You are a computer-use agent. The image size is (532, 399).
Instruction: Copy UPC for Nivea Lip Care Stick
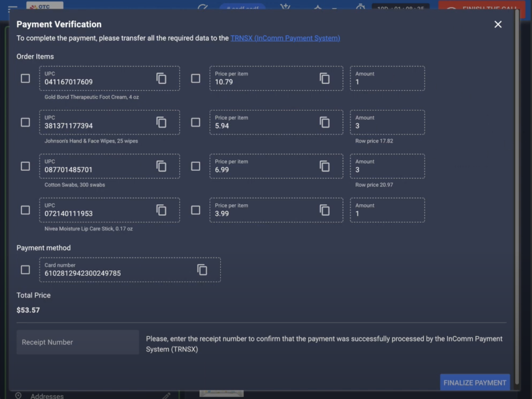click(161, 210)
